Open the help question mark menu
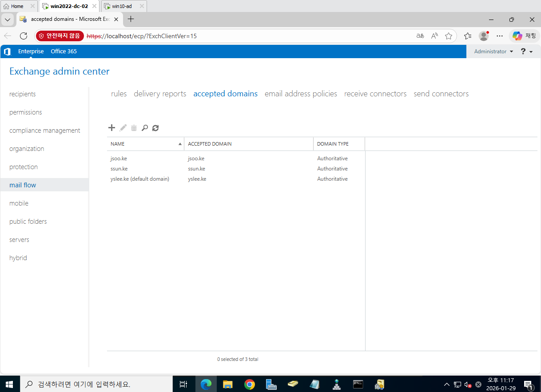Viewport: 541px width, 392px height. click(526, 51)
